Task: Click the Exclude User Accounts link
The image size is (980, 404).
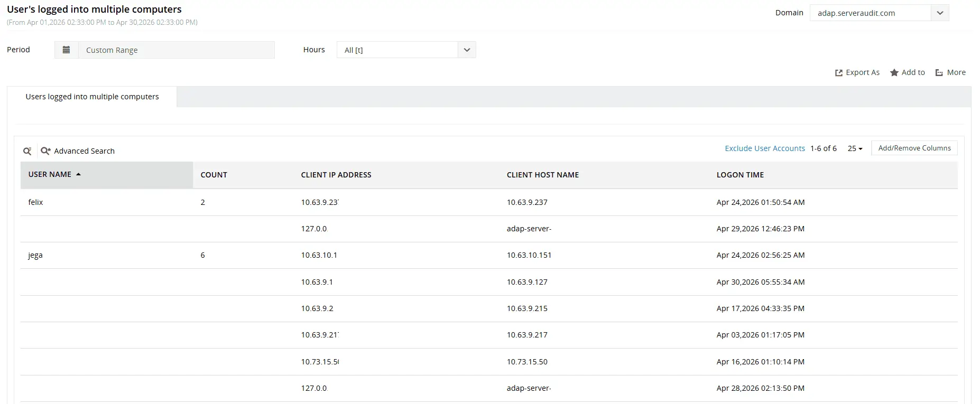Action: (765, 148)
